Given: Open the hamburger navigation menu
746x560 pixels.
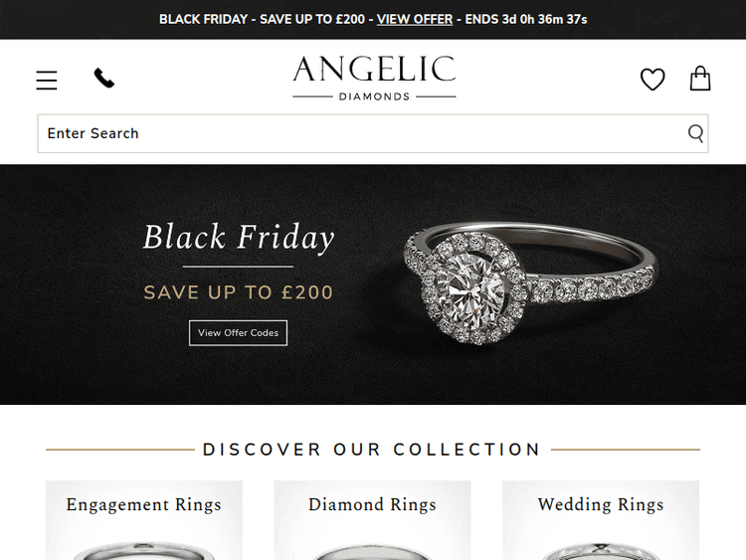Looking at the screenshot, I should point(47,80).
